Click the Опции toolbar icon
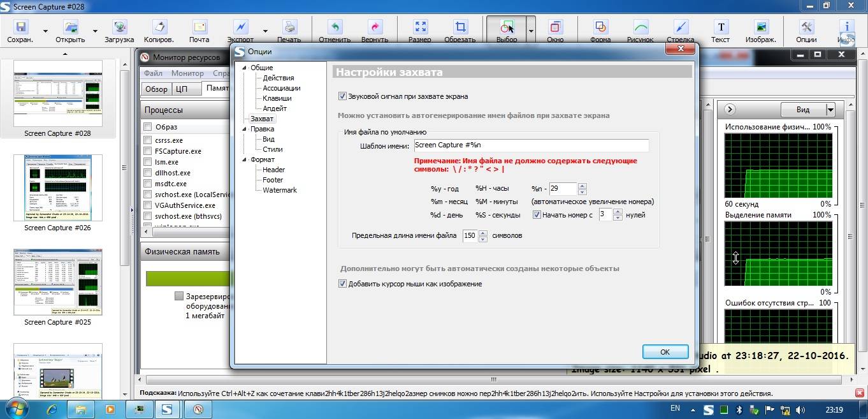868x419 pixels. tap(806, 27)
